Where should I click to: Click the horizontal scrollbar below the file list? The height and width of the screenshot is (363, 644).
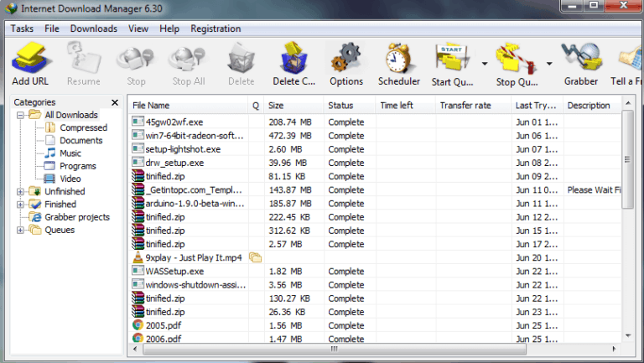pos(377,350)
